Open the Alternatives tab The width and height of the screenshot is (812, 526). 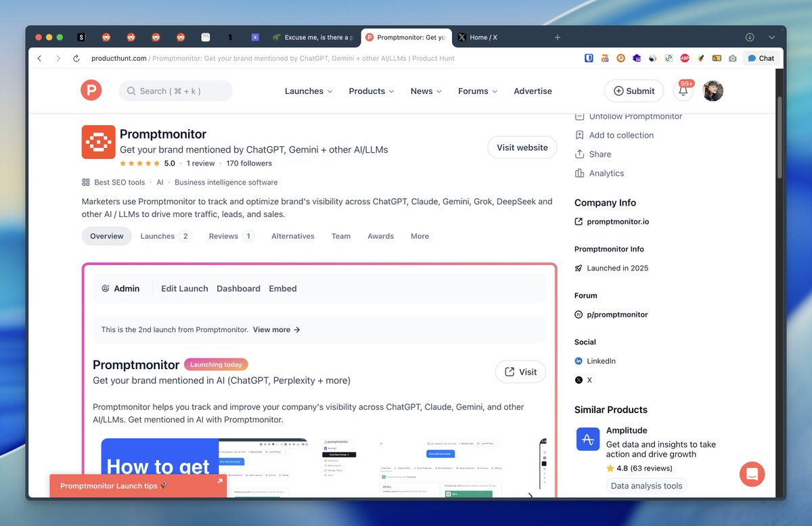293,236
